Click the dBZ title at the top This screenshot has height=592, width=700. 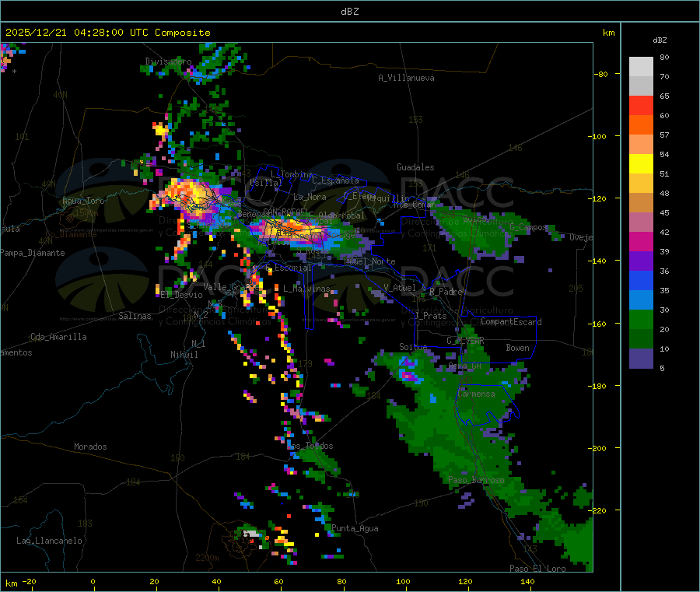click(349, 12)
